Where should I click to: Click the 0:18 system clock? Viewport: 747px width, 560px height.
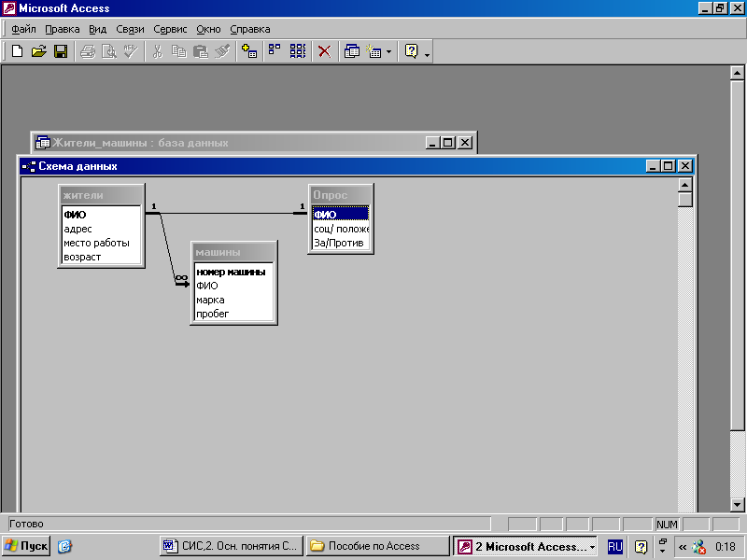(726, 547)
